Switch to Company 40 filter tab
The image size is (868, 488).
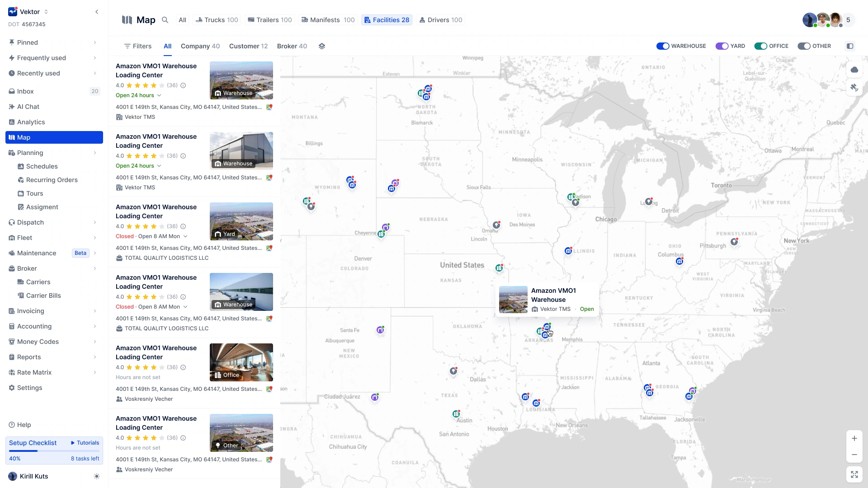click(200, 46)
